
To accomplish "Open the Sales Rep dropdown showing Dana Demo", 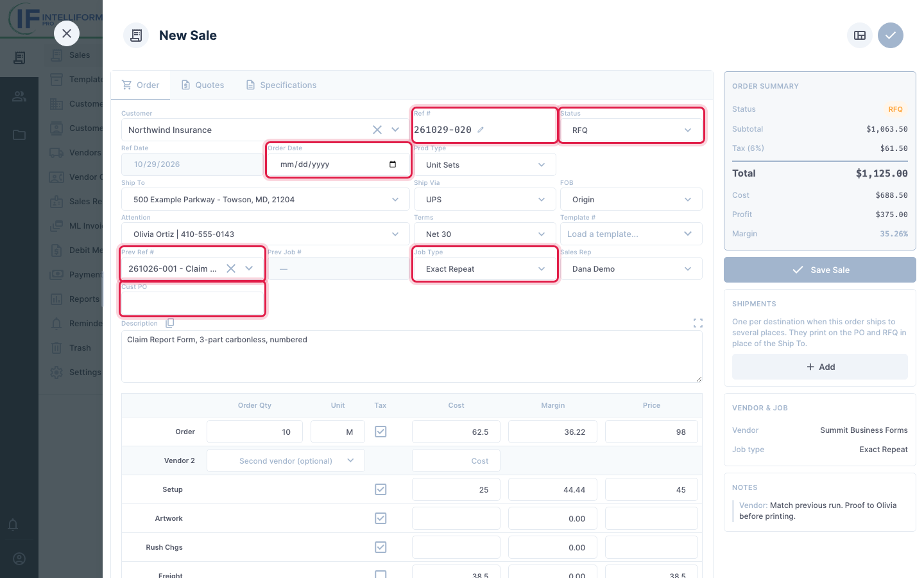I will pyautogui.click(x=631, y=268).
